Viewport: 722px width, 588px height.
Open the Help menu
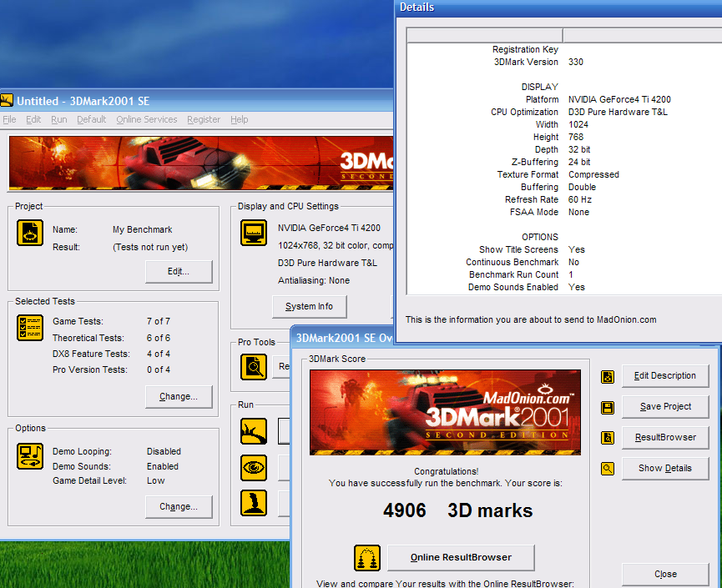(x=239, y=119)
